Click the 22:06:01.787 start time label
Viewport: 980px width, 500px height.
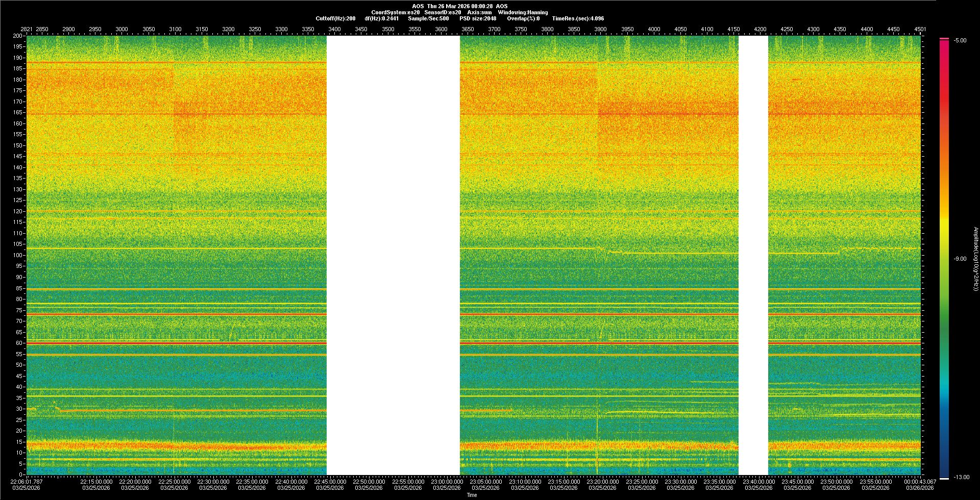click(x=27, y=482)
